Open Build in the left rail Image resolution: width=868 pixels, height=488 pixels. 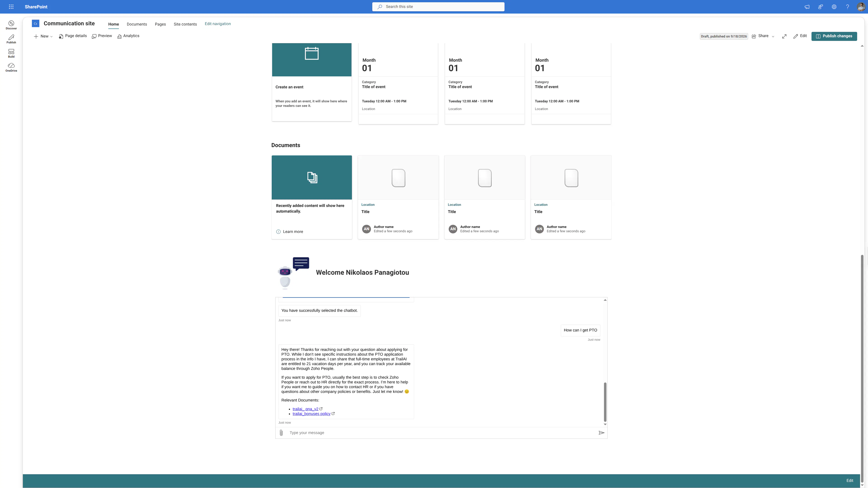pyautogui.click(x=11, y=53)
